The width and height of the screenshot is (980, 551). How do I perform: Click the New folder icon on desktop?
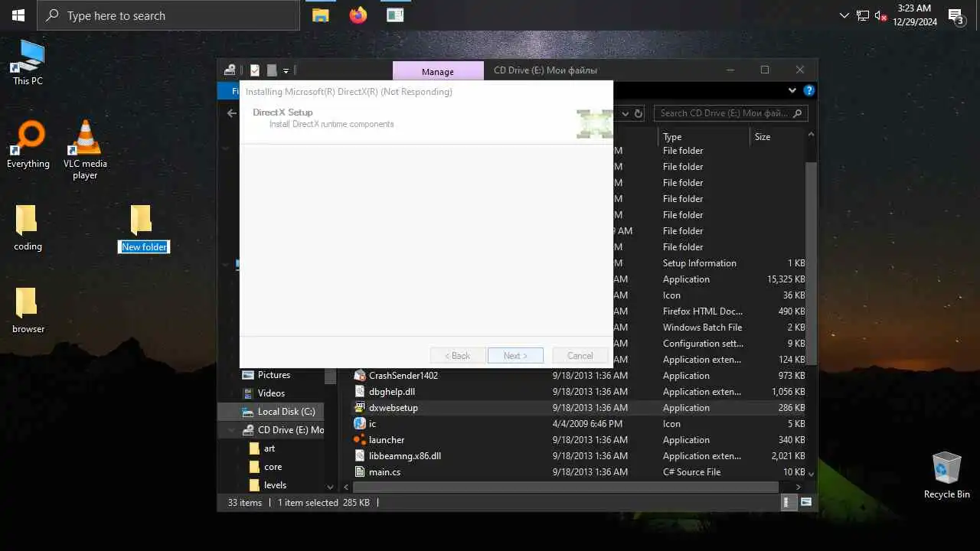click(142, 220)
